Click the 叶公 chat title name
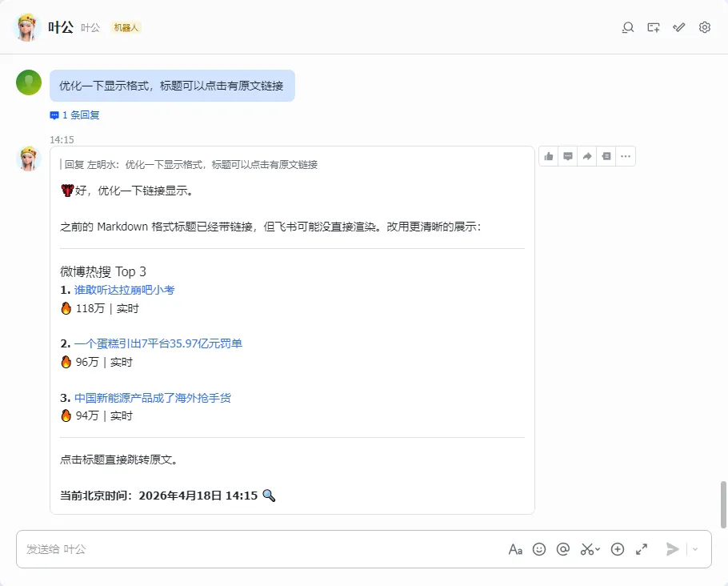The width and height of the screenshot is (728, 586). click(61, 27)
